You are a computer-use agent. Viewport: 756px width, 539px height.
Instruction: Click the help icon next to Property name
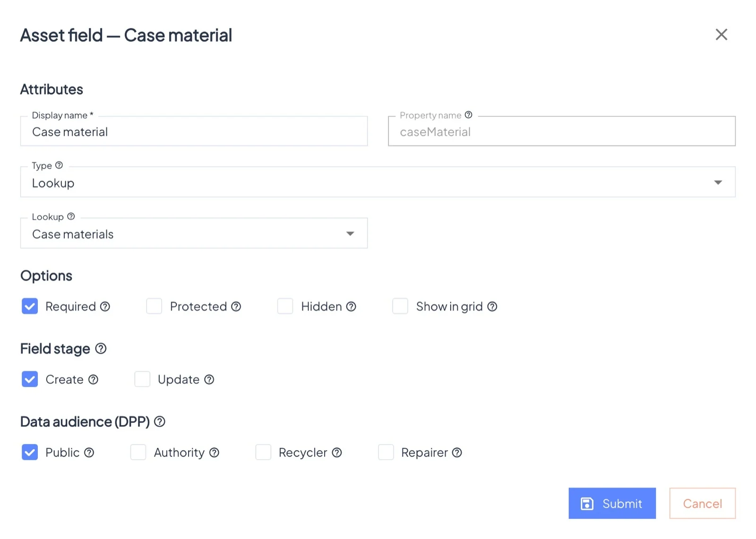point(468,115)
